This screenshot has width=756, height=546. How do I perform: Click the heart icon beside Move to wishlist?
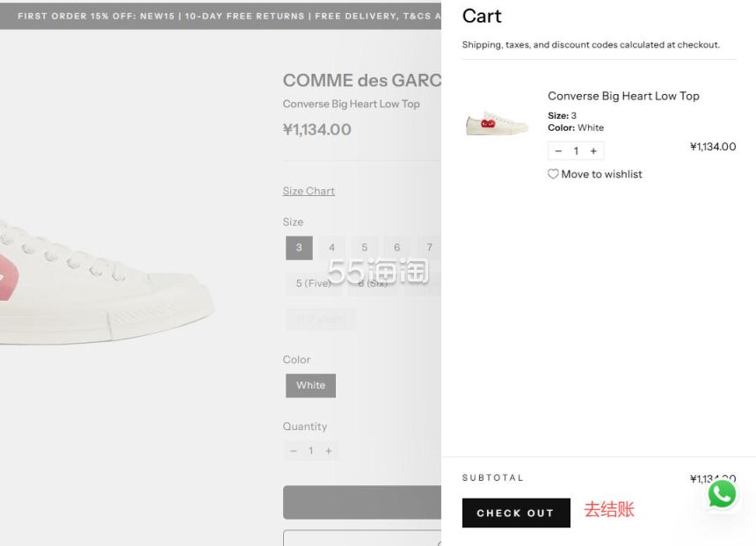point(553,174)
